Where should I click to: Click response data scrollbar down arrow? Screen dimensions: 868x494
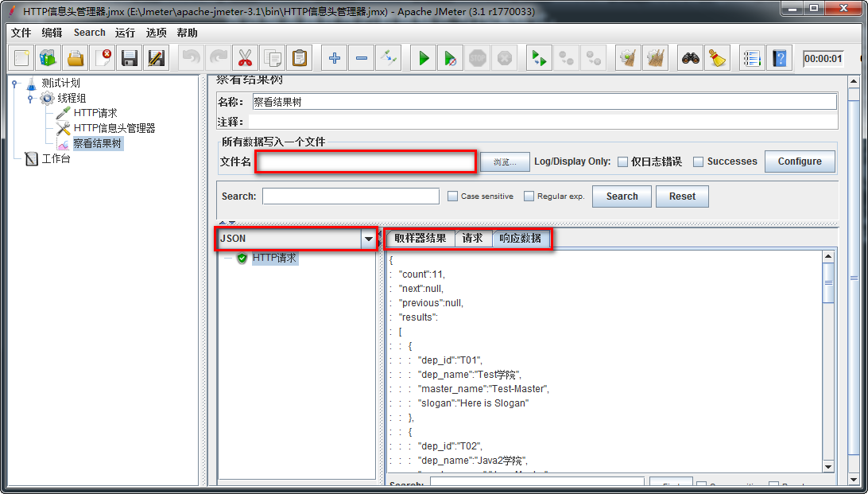pyautogui.click(x=828, y=467)
